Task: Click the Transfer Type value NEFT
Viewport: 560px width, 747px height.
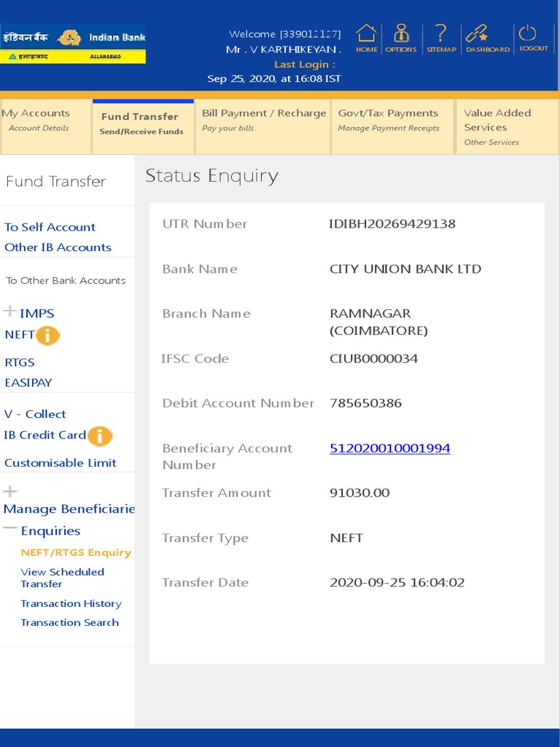Action: click(x=346, y=538)
